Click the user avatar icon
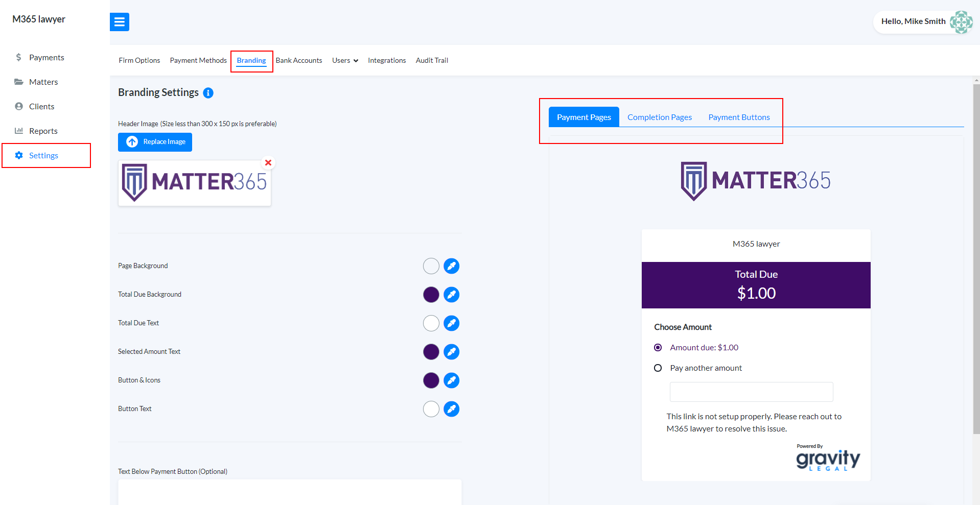The height and width of the screenshot is (505, 980). tap(961, 22)
